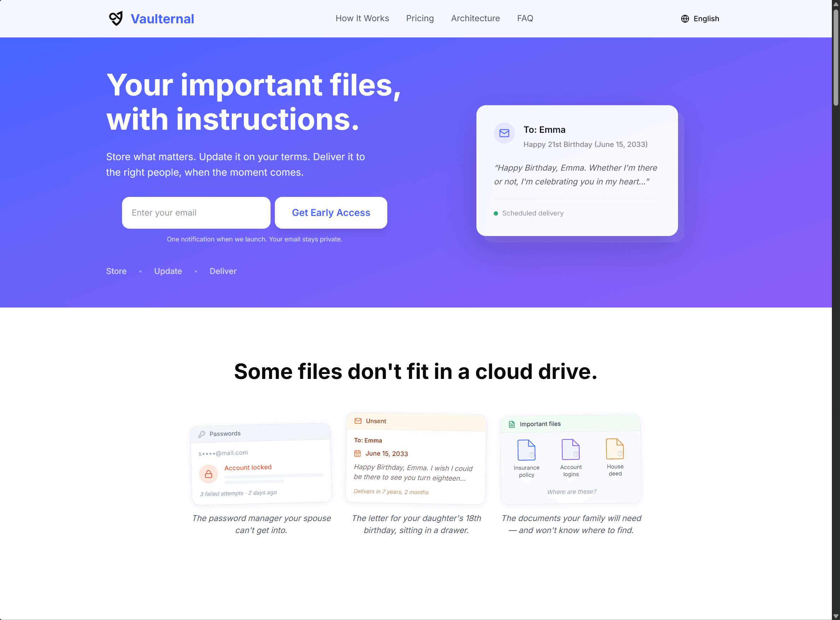This screenshot has height=620, width=840.
Task: Go to the Pricing nav link
Action: [x=420, y=18]
